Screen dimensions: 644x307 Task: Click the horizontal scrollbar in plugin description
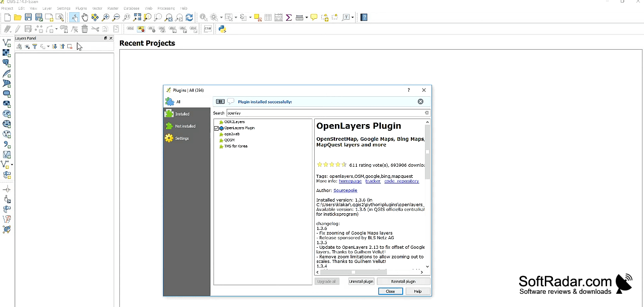[369, 273]
